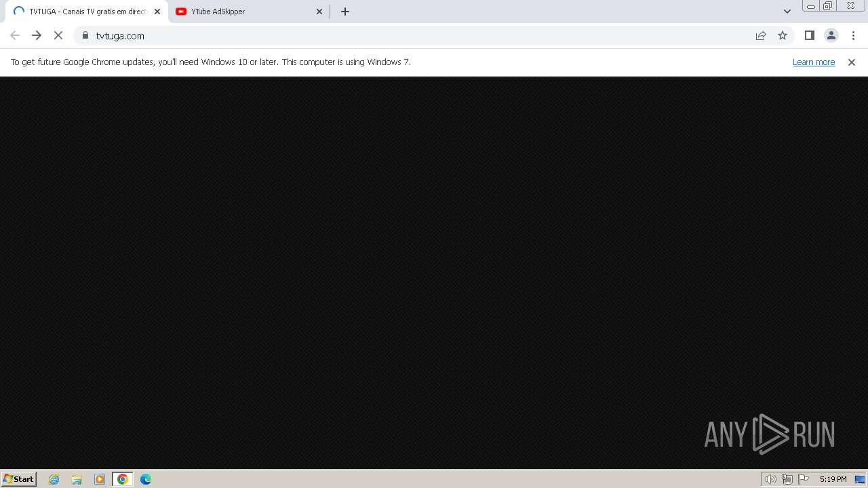The width and height of the screenshot is (868, 488).
Task: Close the YTube AdSkipper tab
Action: pyautogui.click(x=319, y=12)
